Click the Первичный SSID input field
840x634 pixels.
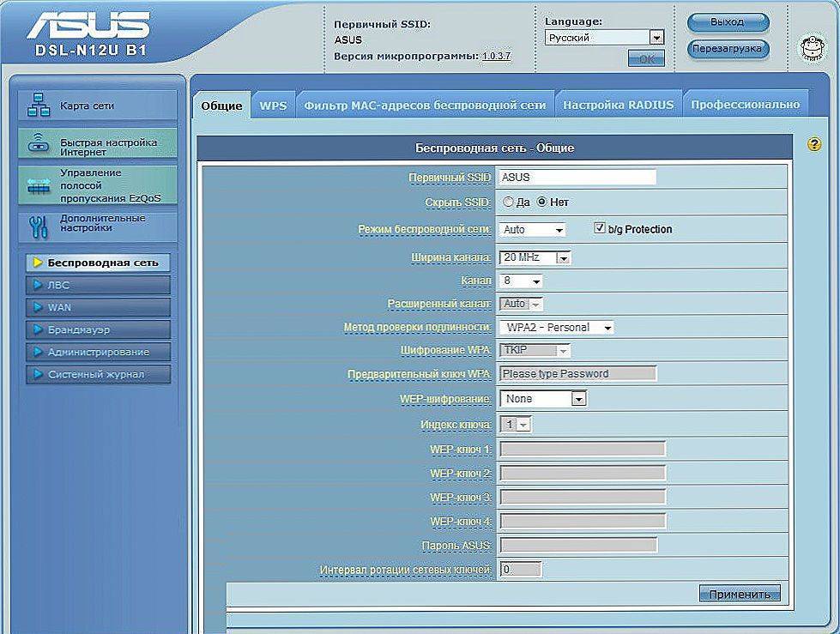coord(577,178)
